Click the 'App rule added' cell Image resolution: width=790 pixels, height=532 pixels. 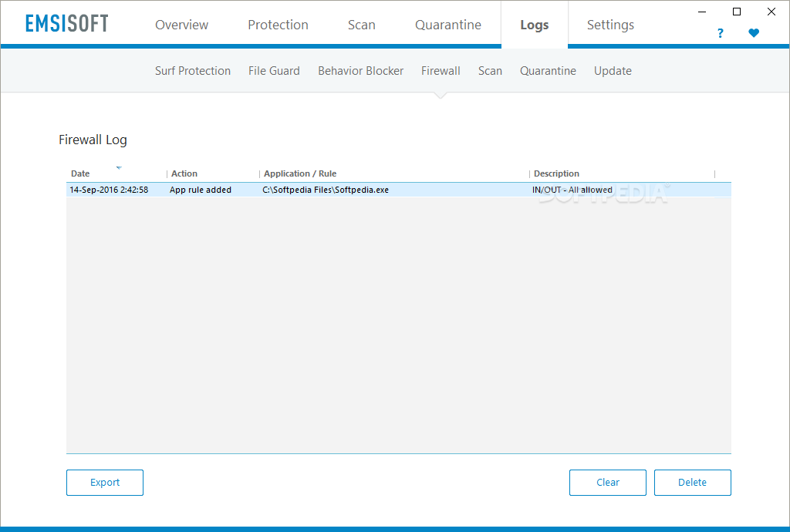click(200, 190)
